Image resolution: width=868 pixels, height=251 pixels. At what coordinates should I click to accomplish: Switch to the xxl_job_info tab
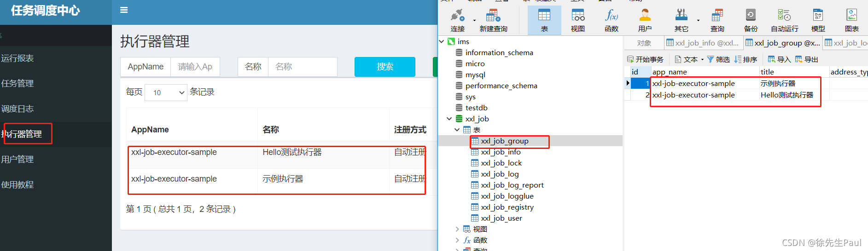pos(703,43)
